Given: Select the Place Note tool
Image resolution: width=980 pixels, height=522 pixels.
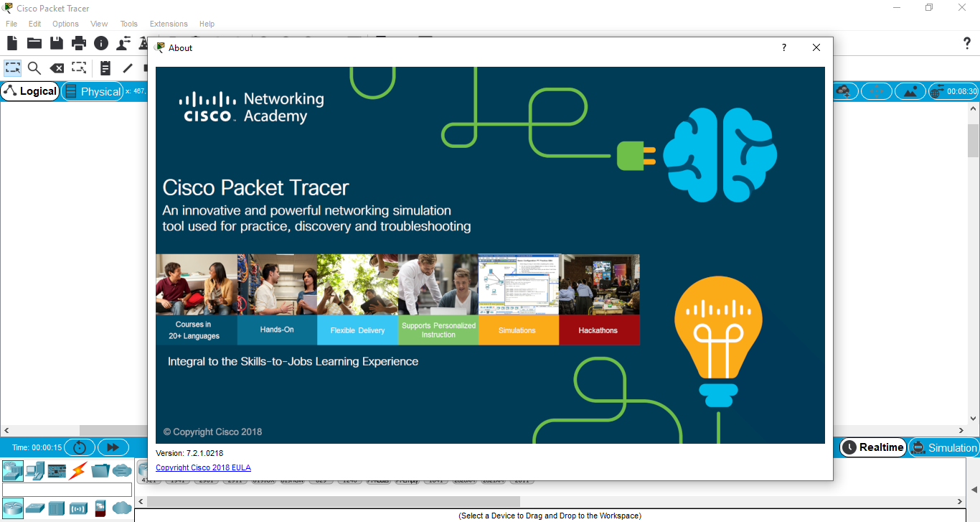Looking at the screenshot, I should pyautogui.click(x=105, y=68).
